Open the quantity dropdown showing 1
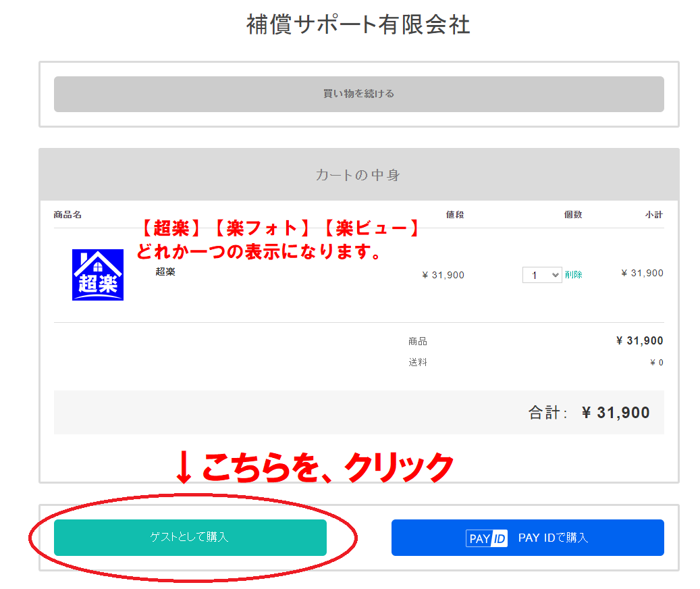The height and width of the screenshot is (589, 700). point(541,275)
